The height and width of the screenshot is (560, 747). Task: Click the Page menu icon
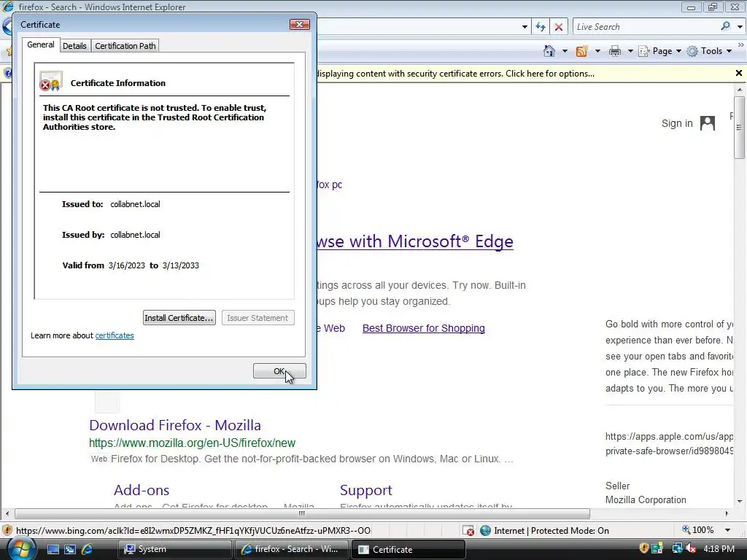643,51
